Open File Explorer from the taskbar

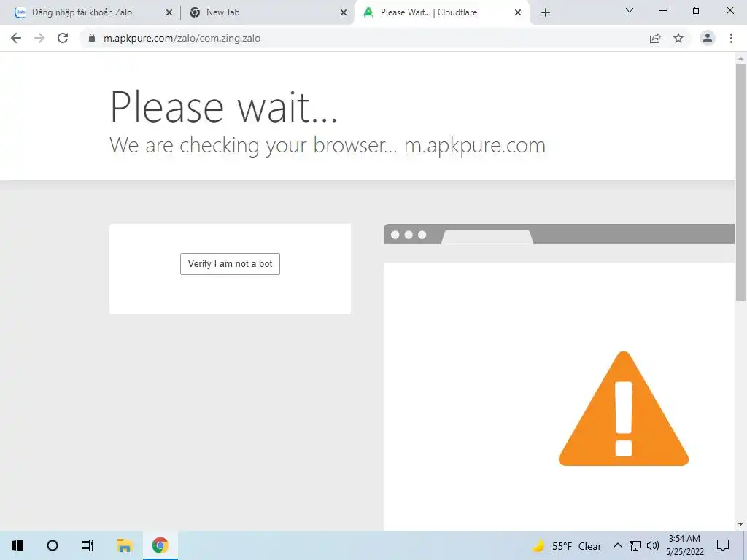tap(124, 545)
